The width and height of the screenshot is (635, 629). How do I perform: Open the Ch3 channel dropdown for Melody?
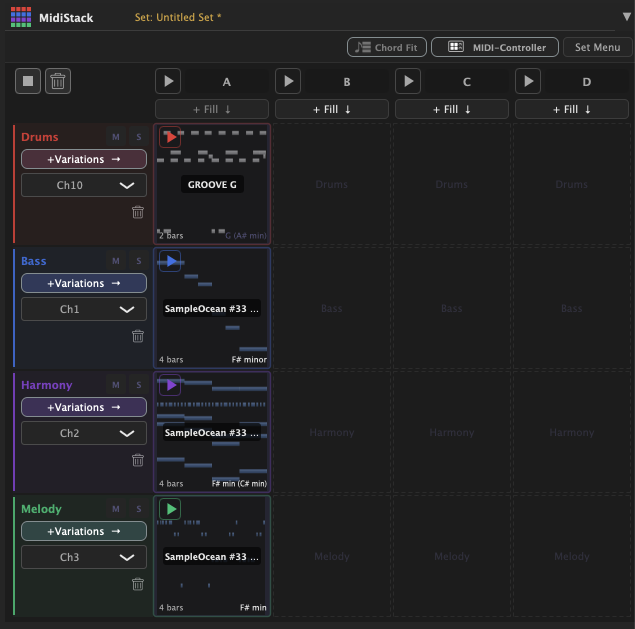84,557
